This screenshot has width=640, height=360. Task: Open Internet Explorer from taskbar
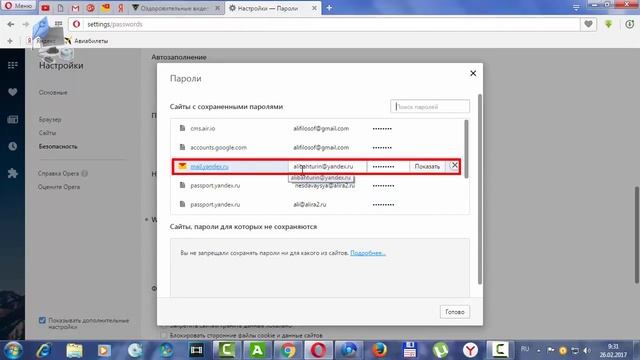(x=43, y=350)
